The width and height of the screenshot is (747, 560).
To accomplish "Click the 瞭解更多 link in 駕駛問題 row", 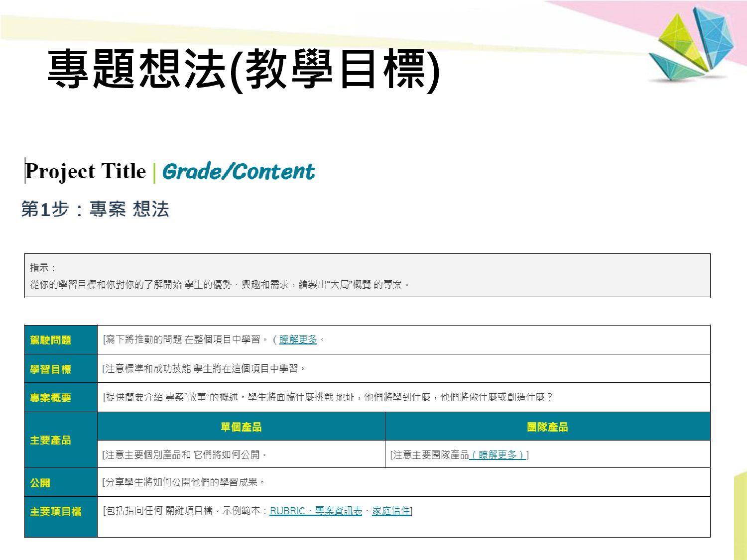I will pyautogui.click(x=298, y=339).
